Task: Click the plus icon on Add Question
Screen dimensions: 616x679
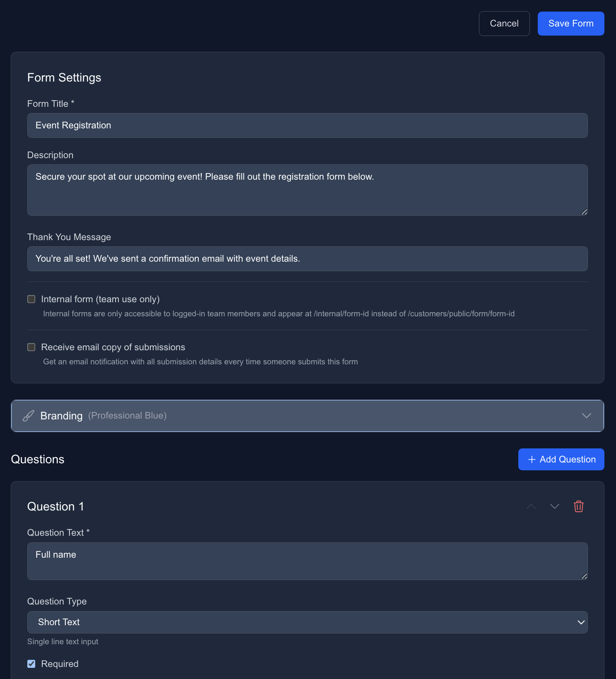Action: [532, 459]
